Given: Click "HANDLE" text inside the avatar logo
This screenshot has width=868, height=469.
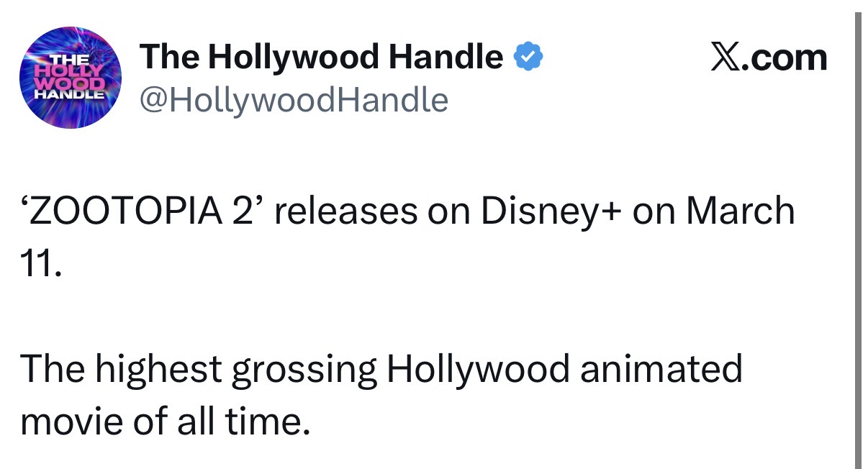Looking at the screenshot, I should click(70, 93).
